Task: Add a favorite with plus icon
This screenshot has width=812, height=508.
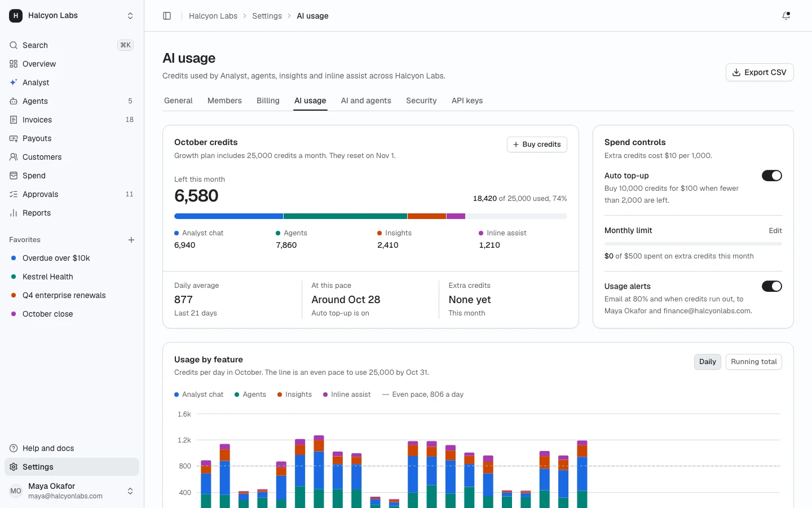Action: click(131, 240)
